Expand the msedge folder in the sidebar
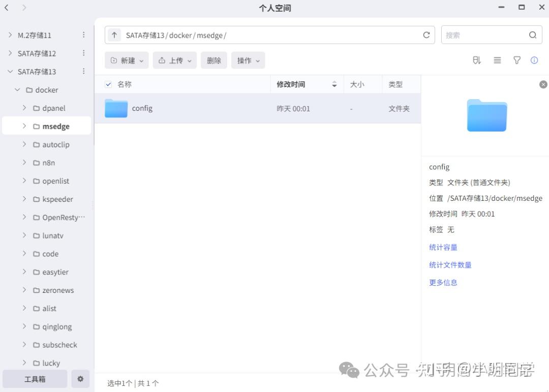 click(x=24, y=126)
